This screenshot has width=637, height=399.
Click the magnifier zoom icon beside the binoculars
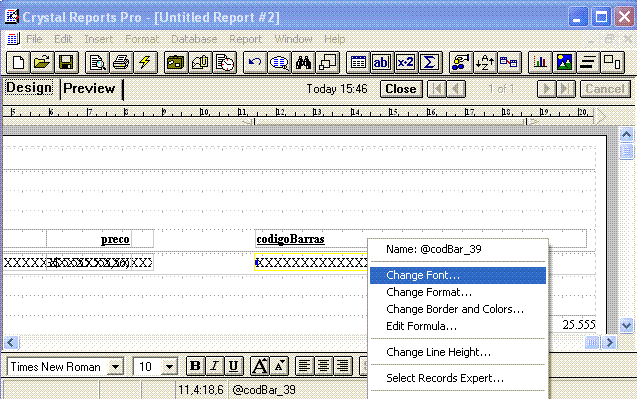pyautogui.click(x=279, y=63)
